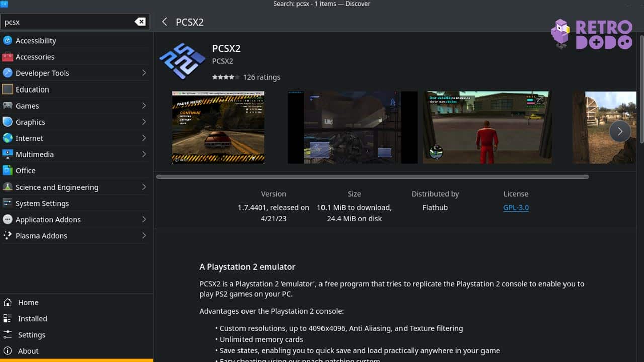Click the Home house icon

click(7, 302)
